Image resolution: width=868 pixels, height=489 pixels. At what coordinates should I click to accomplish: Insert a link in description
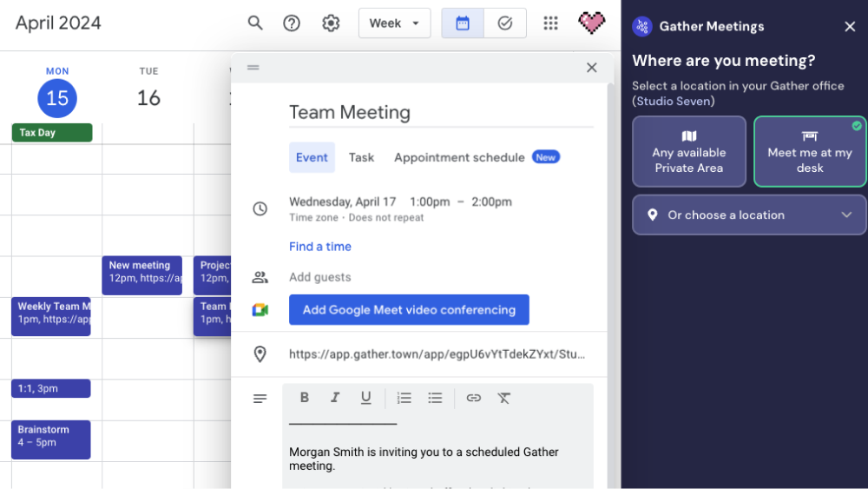[473, 398]
